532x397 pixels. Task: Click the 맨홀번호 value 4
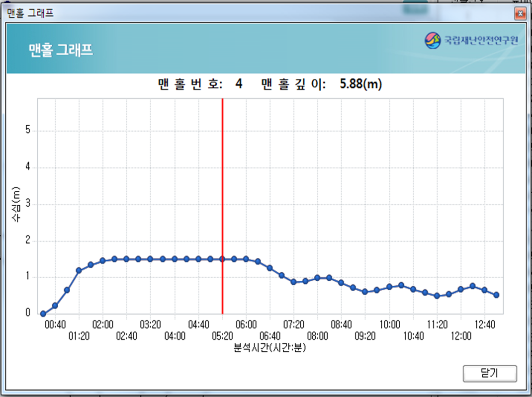point(239,83)
